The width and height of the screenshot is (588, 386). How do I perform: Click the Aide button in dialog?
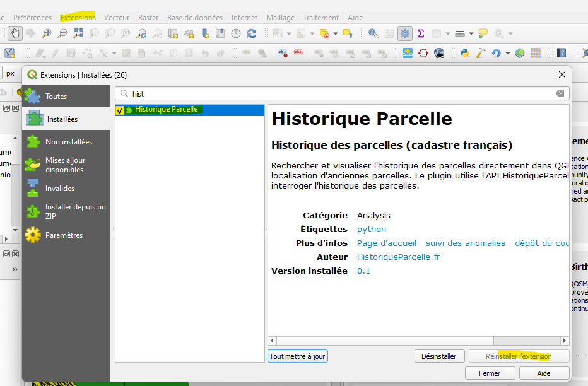click(544, 373)
